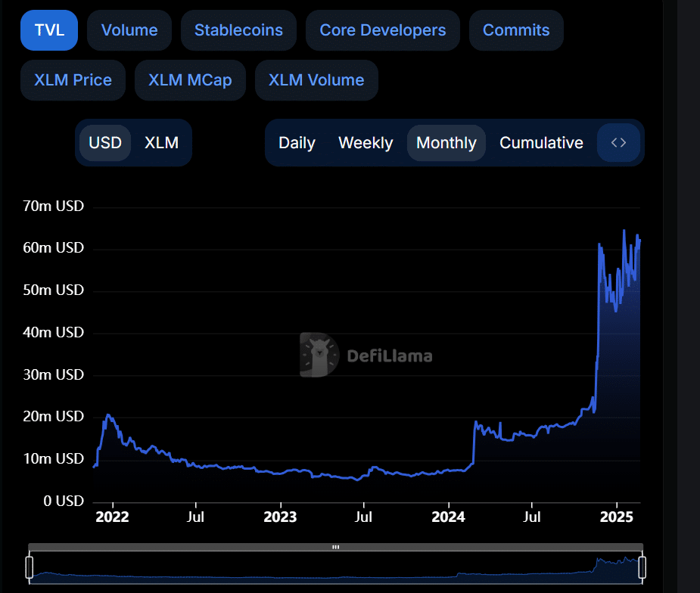Click the right range slider handle

point(642,567)
